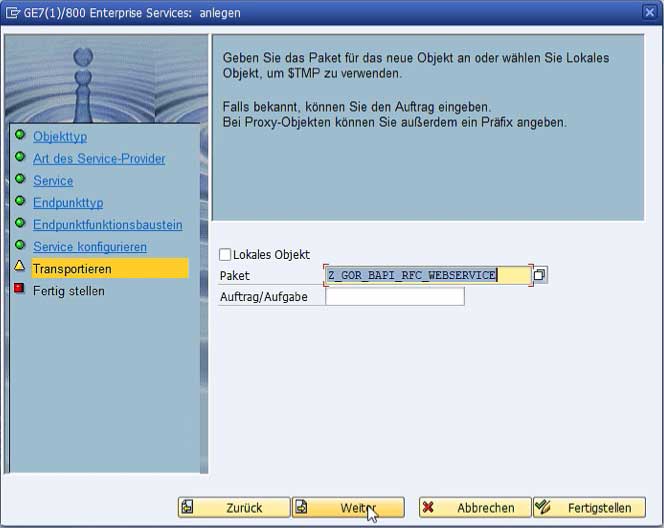664x528 pixels.
Task: Select the highlighted Transportieren step
Action: tap(72, 269)
